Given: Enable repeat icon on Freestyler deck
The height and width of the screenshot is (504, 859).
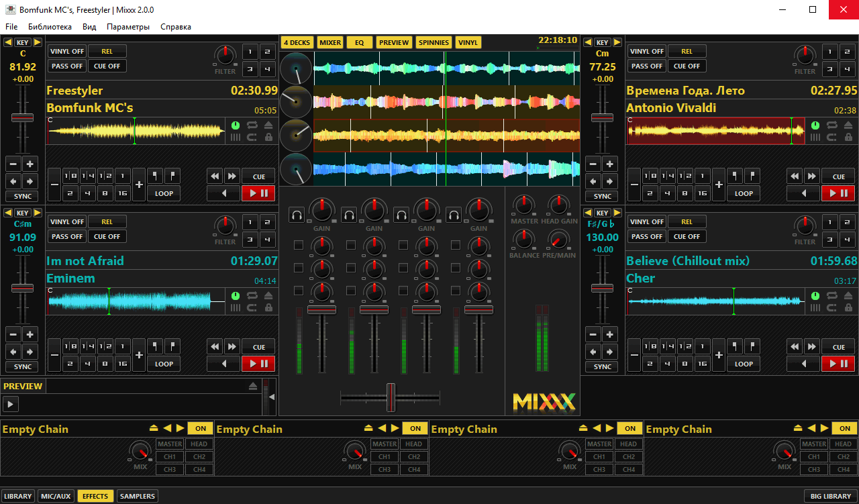Looking at the screenshot, I should (x=252, y=125).
